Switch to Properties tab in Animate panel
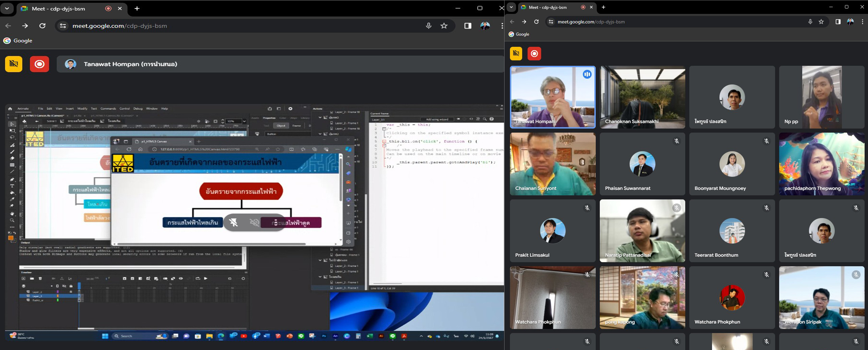 [x=269, y=118]
